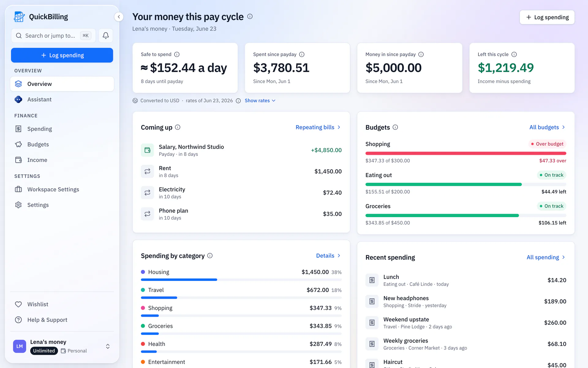Viewport: 588px width, 368px height.
Task: Open notifications bell
Action: (x=106, y=36)
